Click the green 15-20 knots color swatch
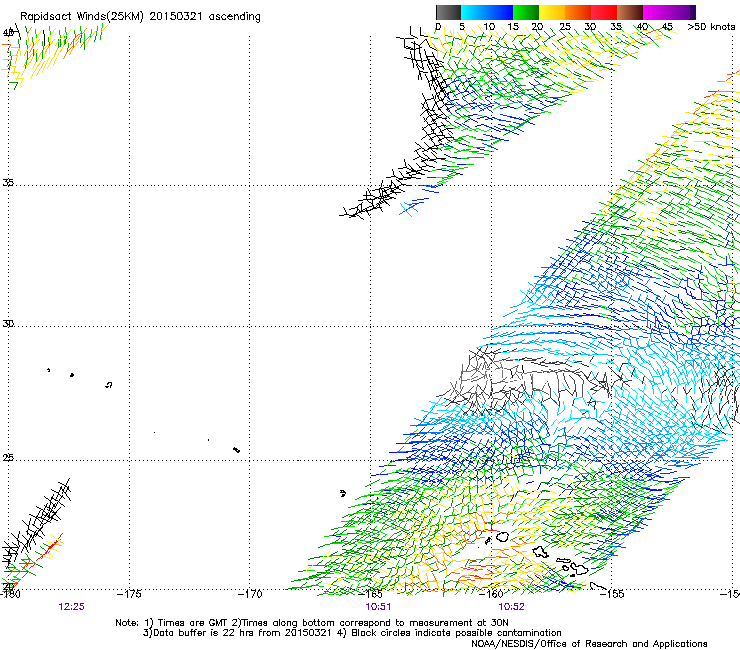 tap(526, 12)
